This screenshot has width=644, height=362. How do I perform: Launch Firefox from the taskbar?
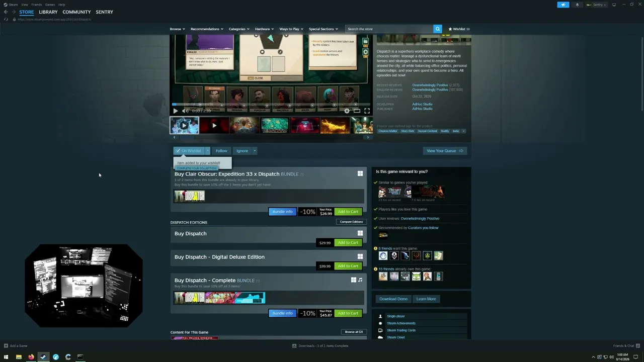click(x=31, y=357)
